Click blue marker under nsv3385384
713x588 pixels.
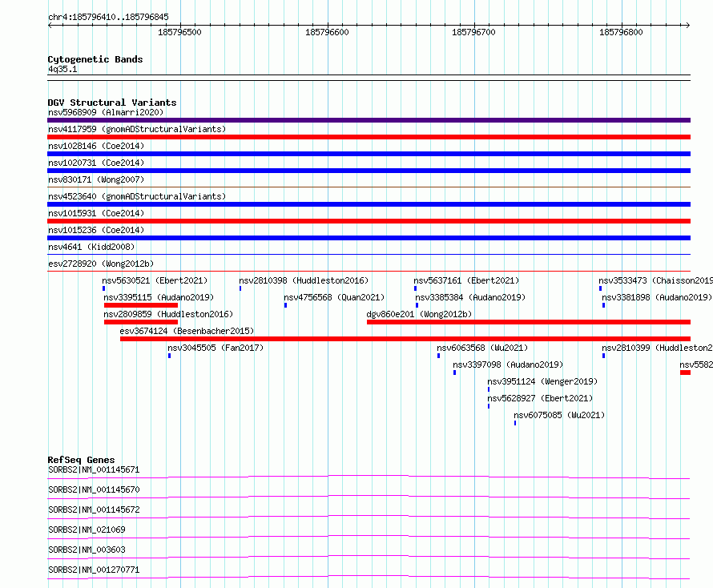click(x=417, y=305)
